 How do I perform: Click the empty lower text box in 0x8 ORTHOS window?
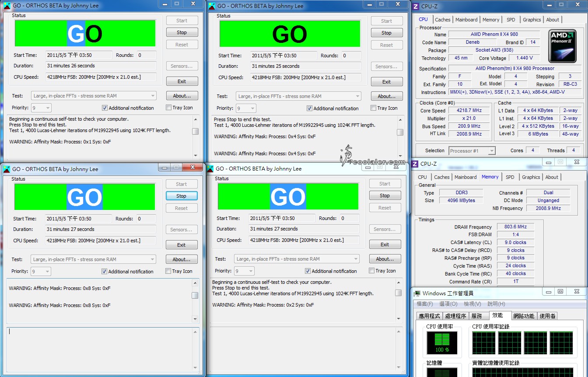tap(103, 349)
